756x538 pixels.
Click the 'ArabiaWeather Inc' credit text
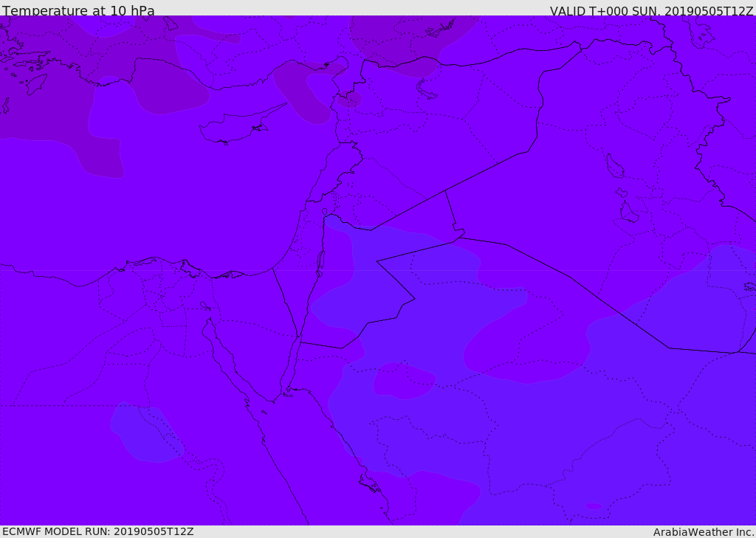702,532
